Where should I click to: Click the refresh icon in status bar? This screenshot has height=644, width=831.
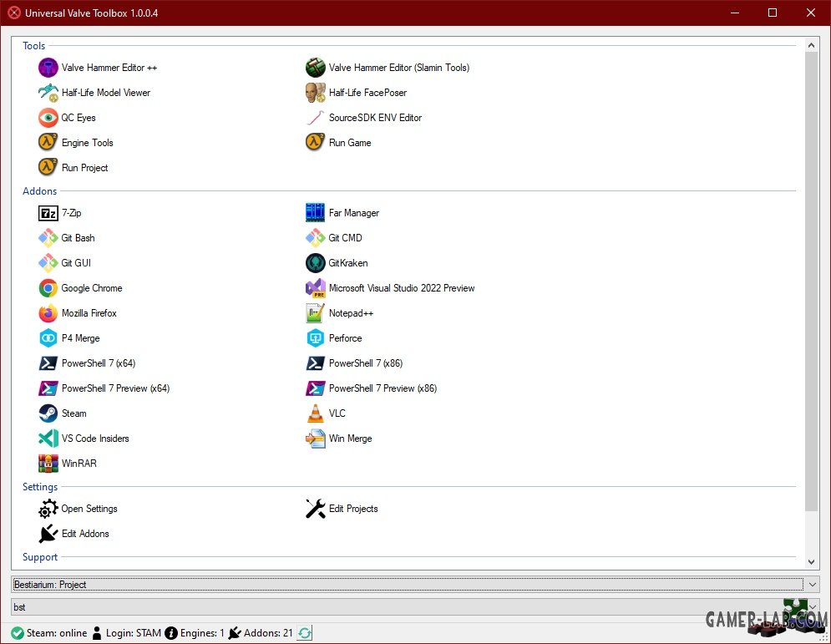[305, 633]
